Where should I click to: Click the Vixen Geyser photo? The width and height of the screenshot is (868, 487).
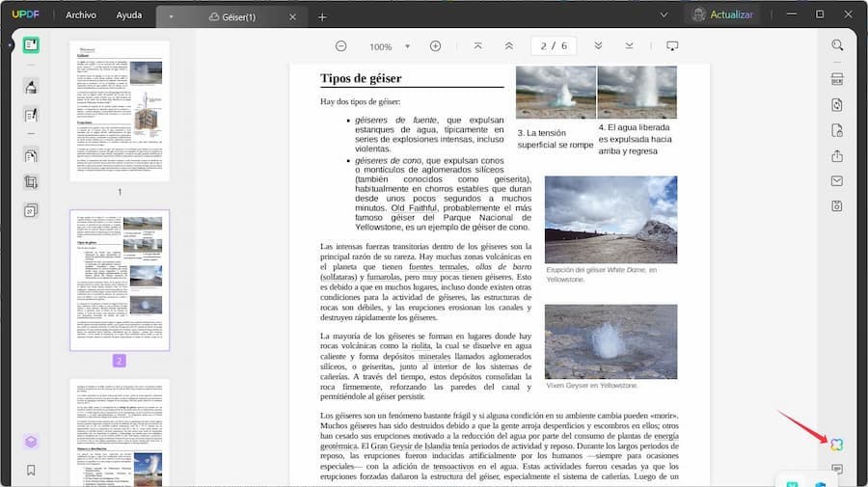tap(610, 341)
